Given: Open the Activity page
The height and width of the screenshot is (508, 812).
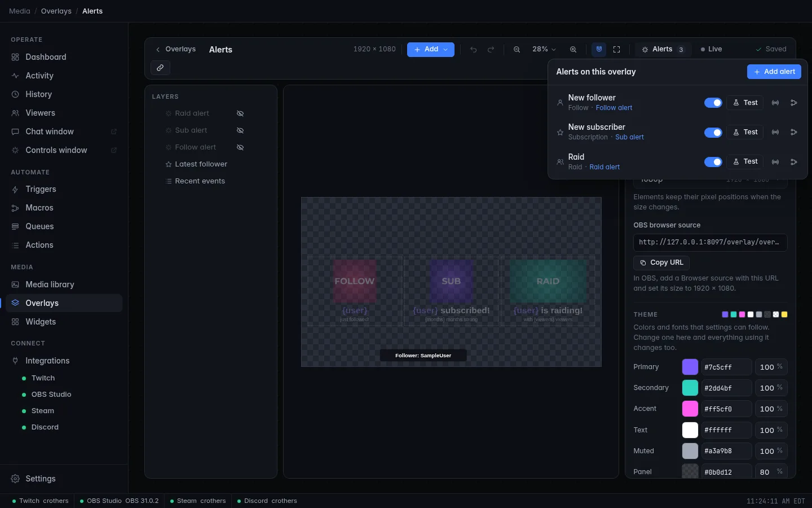Looking at the screenshot, I should coord(64,76).
